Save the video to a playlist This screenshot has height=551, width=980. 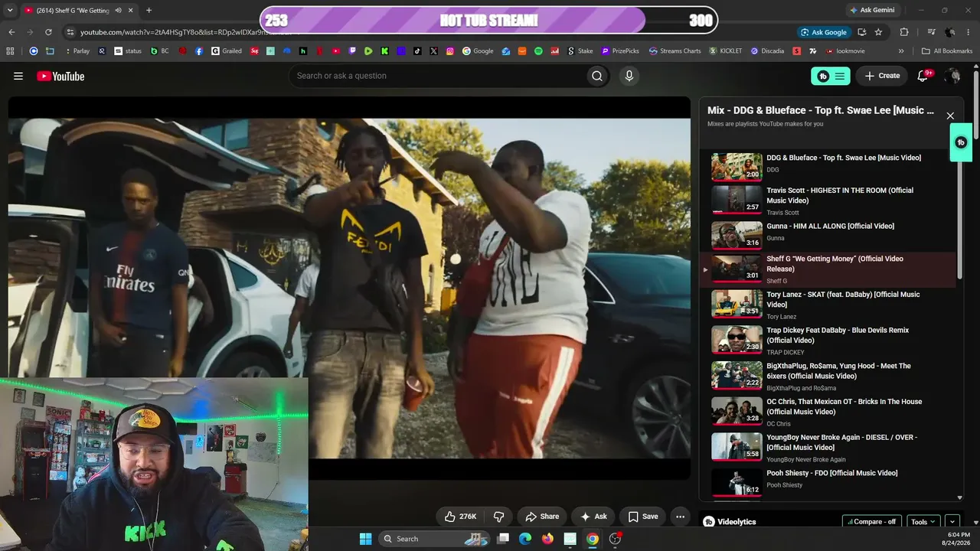[x=643, y=517]
